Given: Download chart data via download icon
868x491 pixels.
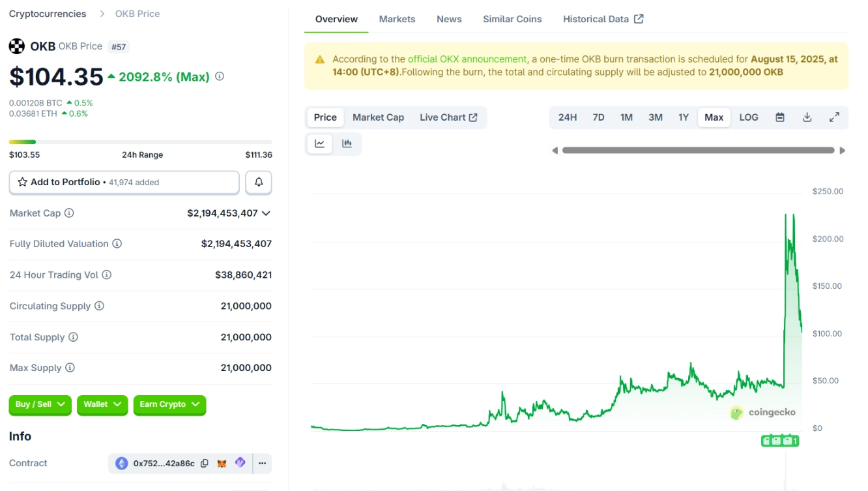Looking at the screenshot, I should [x=807, y=117].
